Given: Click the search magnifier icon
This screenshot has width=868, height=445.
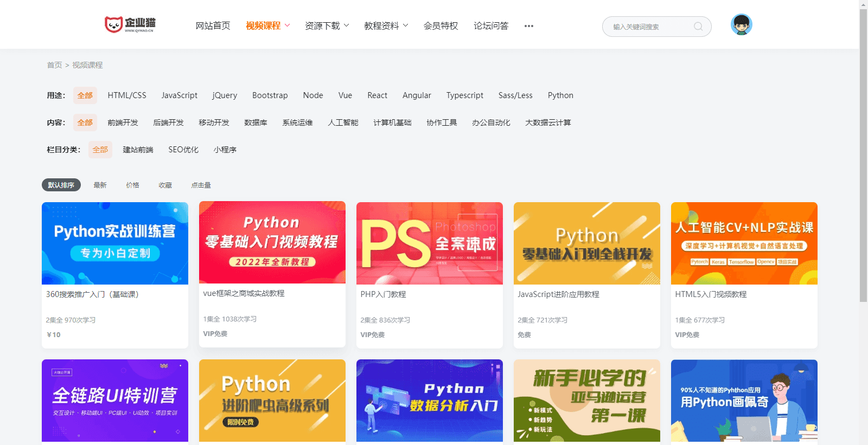Looking at the screenshot, I should point(698,27).
